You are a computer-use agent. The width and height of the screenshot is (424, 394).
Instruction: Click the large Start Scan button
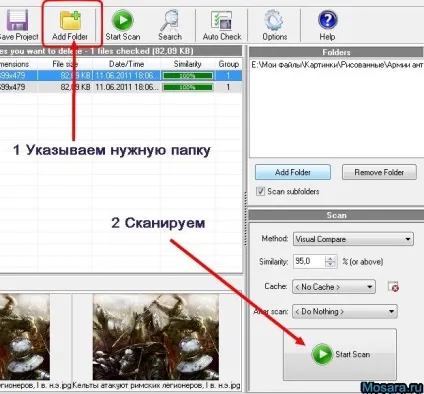tap(340, 354)
